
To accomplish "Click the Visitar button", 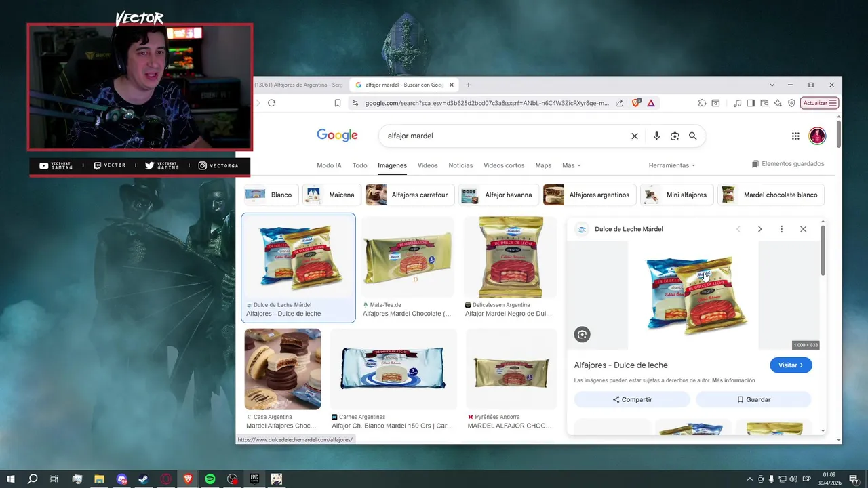I will [x=791, y=365].
